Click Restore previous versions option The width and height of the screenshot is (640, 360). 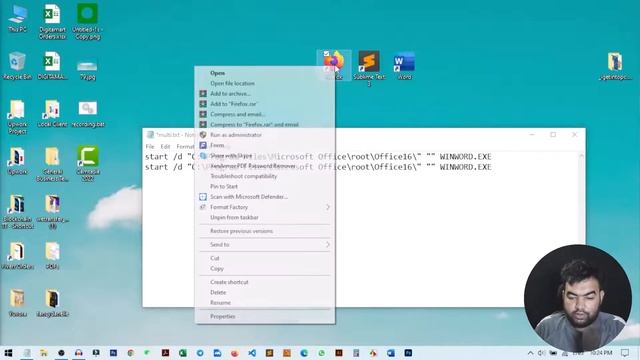pos(241,231)
